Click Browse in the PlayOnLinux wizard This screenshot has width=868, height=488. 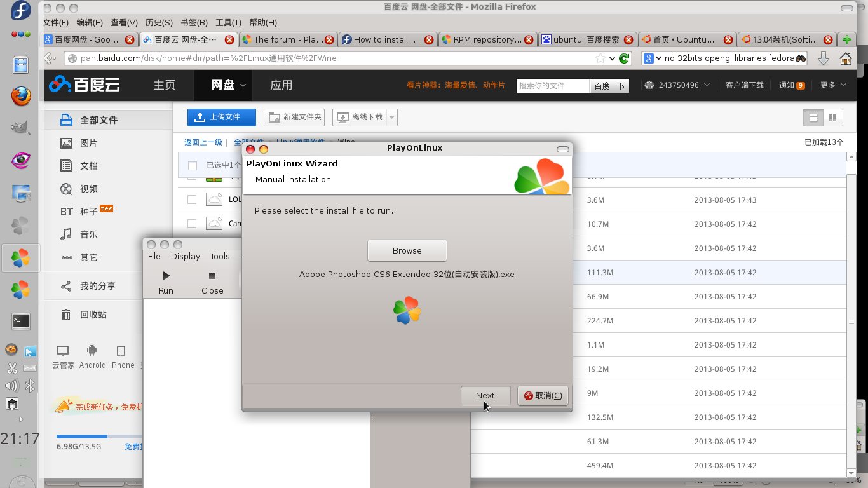pos(407,250)
